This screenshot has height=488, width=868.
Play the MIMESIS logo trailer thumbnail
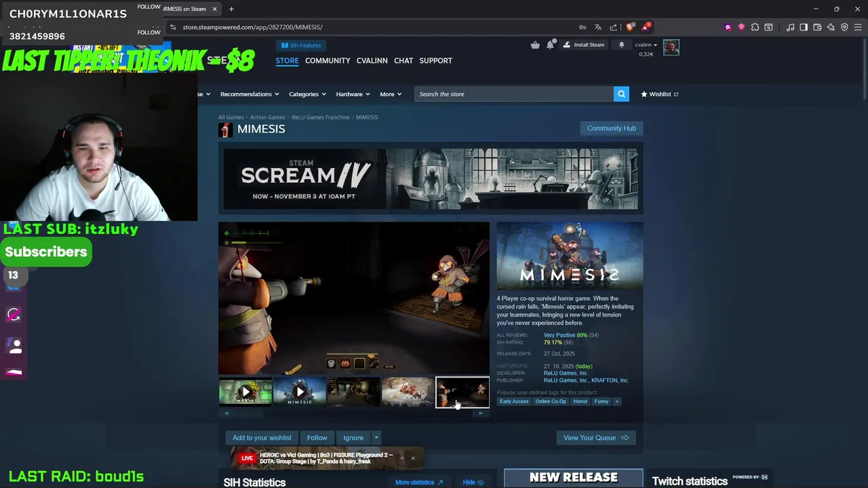pyautogui.click(x=300, y=392)
